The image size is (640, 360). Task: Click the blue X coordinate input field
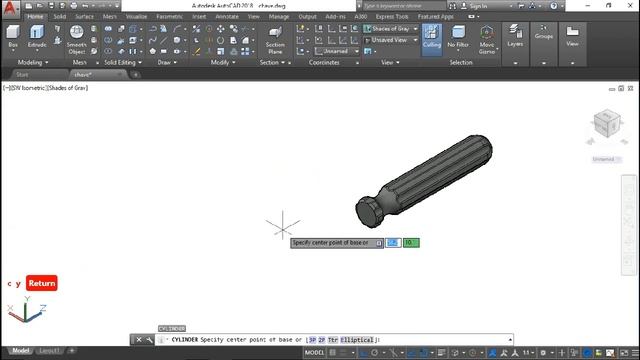pyautogui.click(x=393, y=243)
